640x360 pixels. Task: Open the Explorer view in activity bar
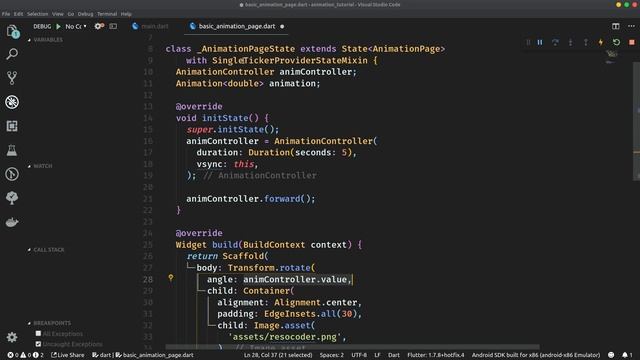(x=12, y=31)
